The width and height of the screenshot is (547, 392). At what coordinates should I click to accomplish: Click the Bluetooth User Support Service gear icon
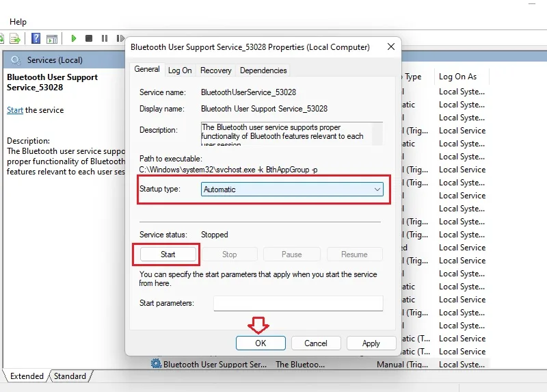point(156,364)
